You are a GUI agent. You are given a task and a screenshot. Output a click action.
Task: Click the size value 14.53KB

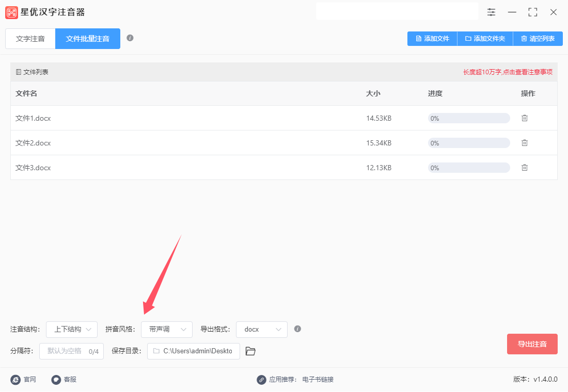[x=378, y=118]
